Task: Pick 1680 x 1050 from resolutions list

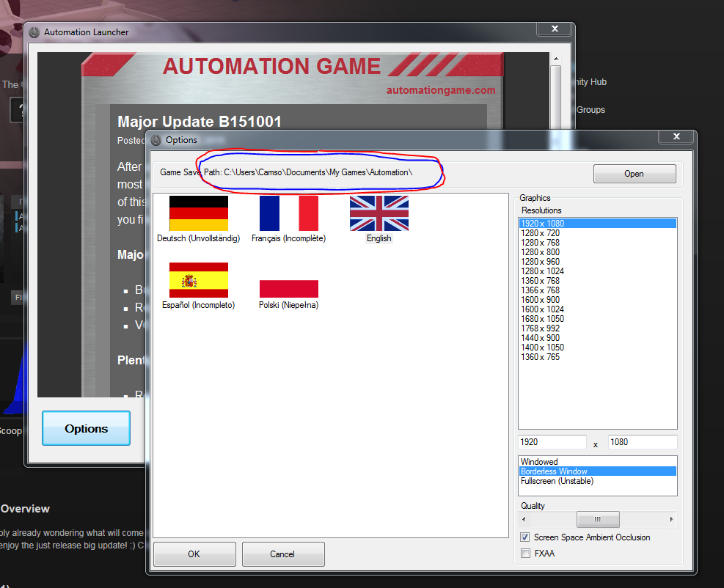Action: (542, 319)
